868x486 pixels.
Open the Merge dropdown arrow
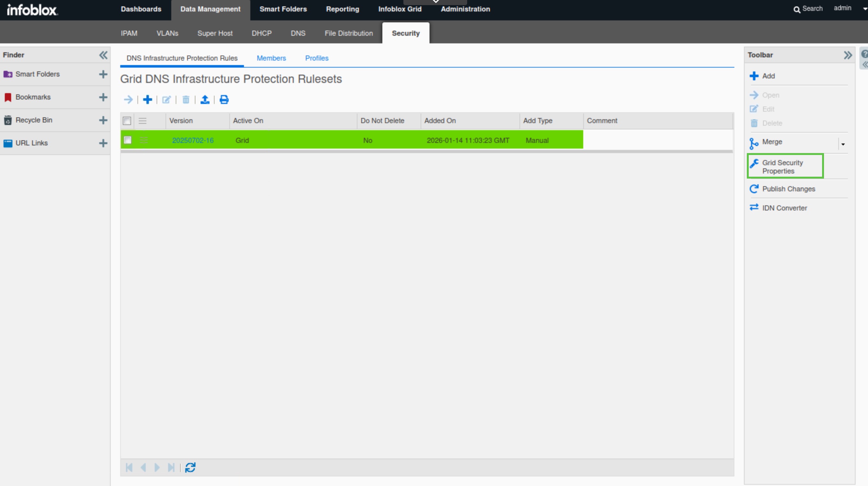pyautogui.click(x=843, y=144)
